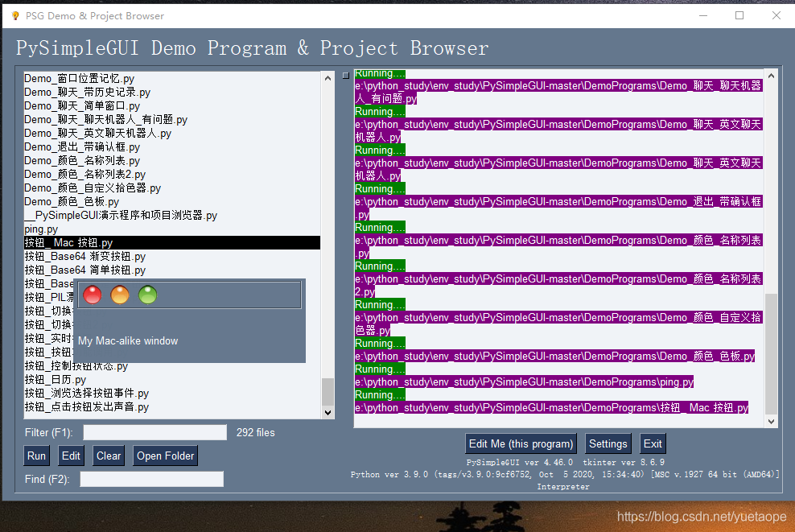
Task: Click the file list scrollbar thumb
Action: (x=328, y=391)
